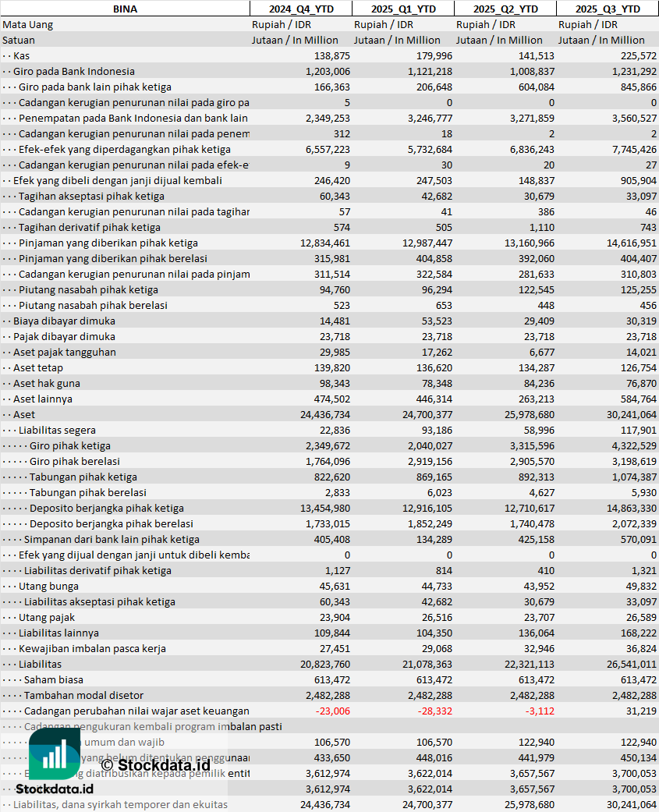The image size is (659, 812).
Task: Select the 2025_Q2_YTD column header
Action: [x=506, y=9]
